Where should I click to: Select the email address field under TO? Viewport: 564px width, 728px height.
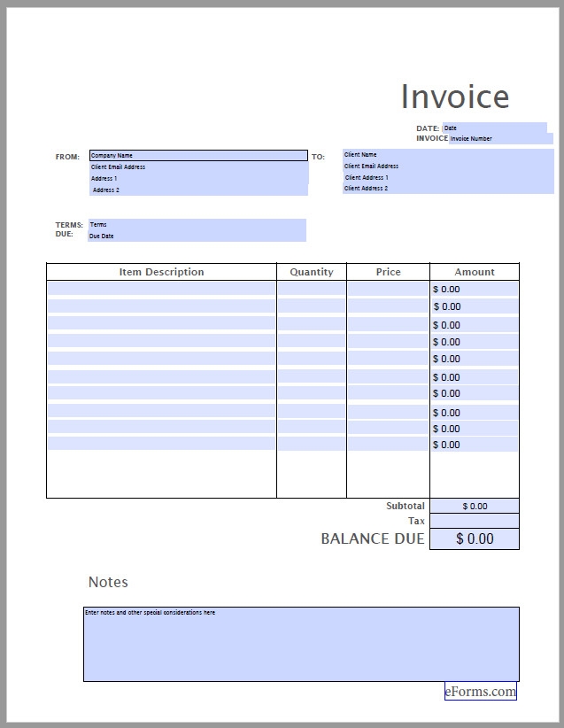pos(447,167)
